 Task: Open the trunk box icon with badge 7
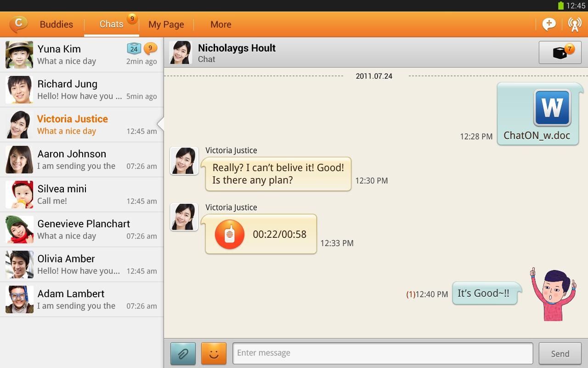click(x=560, y=52)
